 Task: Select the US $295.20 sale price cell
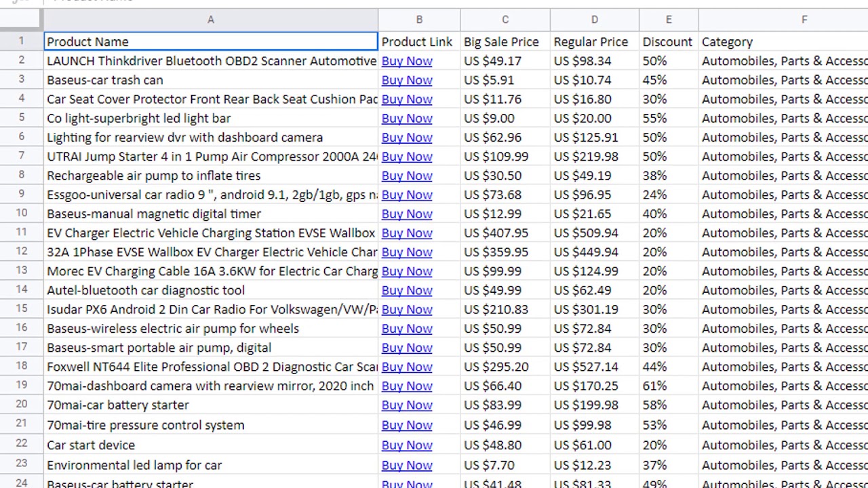pyautogui.click(x=505, y=367)
